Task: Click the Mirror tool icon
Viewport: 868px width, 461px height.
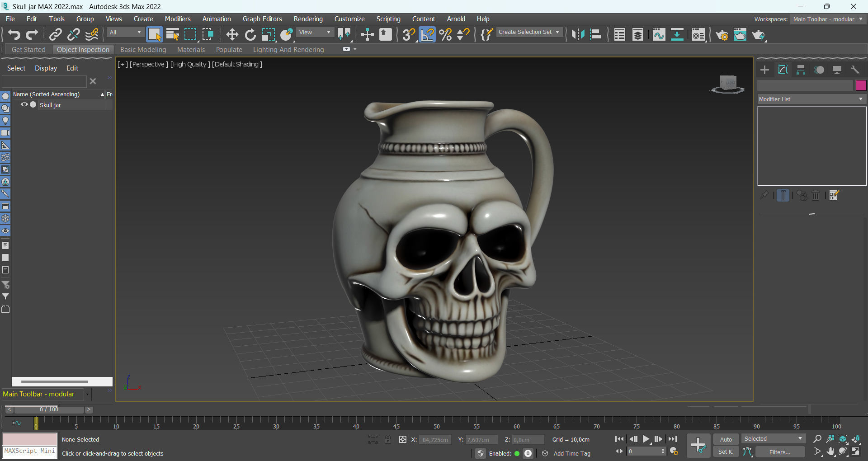Action: [x=578, y=35]
